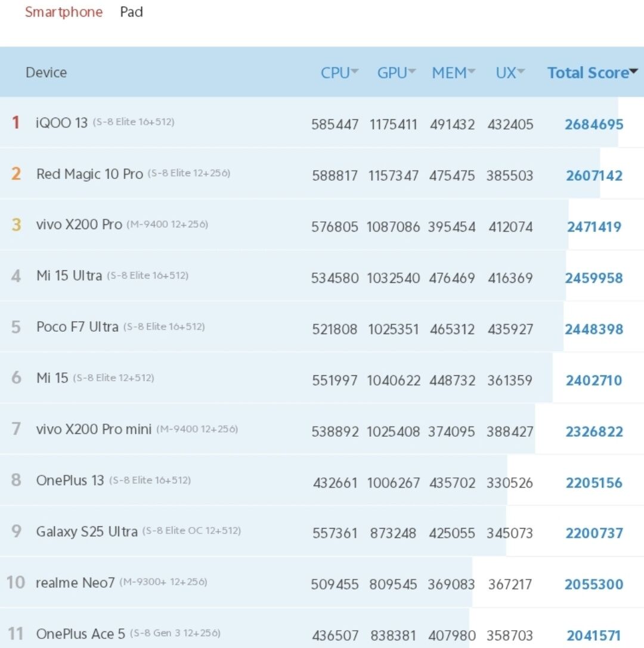Click X200 Pro mini UX score 388427

[510, 431]
